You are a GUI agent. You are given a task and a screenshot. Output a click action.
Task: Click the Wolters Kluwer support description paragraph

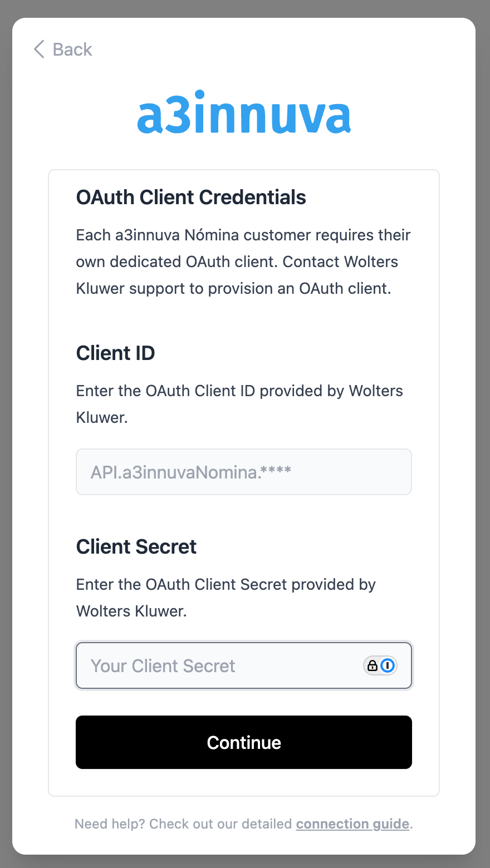pos(243,262)
